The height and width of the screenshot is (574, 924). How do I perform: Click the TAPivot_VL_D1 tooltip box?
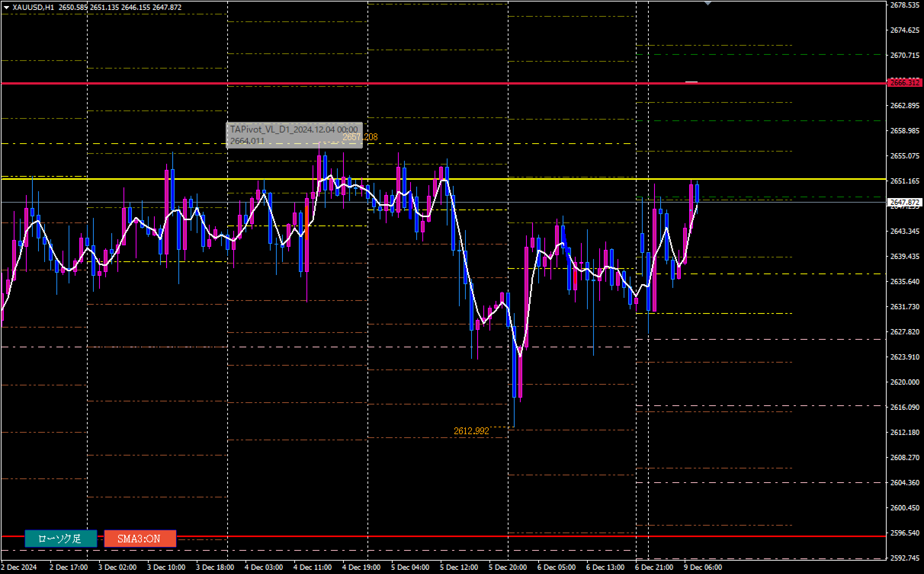pos(294,135)
